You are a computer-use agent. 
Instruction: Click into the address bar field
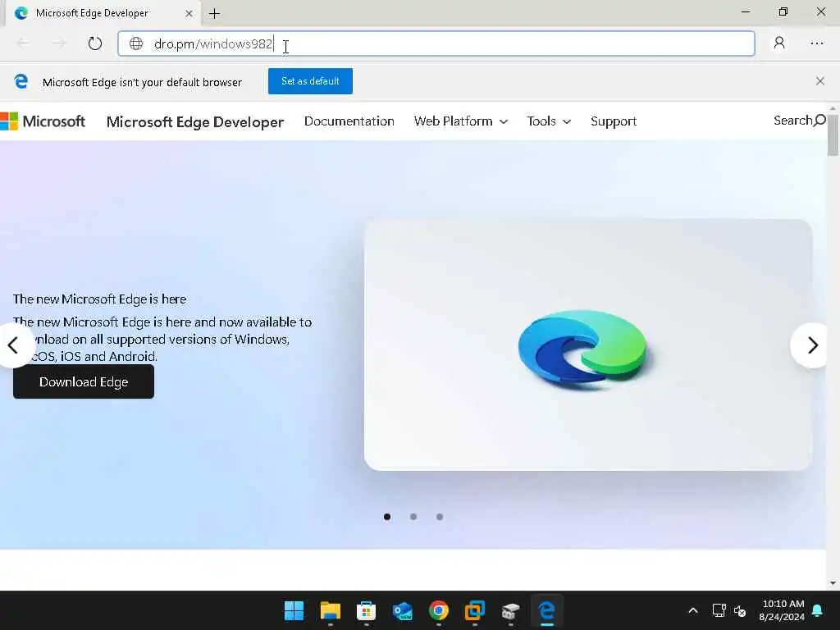pyautogui.click(x=436, y=43)
